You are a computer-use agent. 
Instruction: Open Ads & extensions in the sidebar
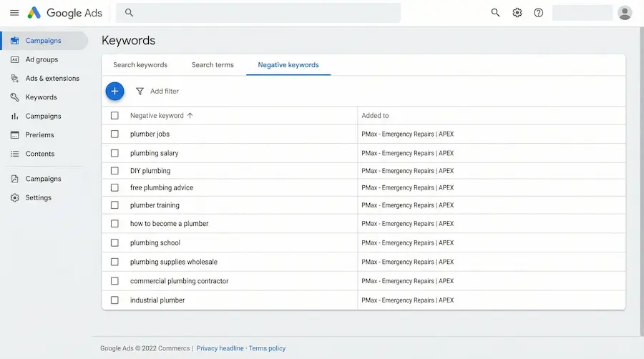point(52,79)
